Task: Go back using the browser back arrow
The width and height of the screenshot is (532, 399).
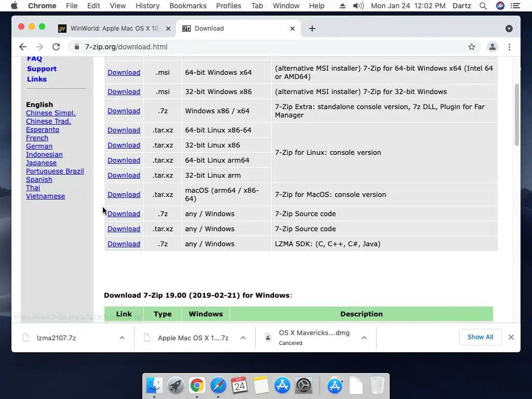Action: [23, 47]
